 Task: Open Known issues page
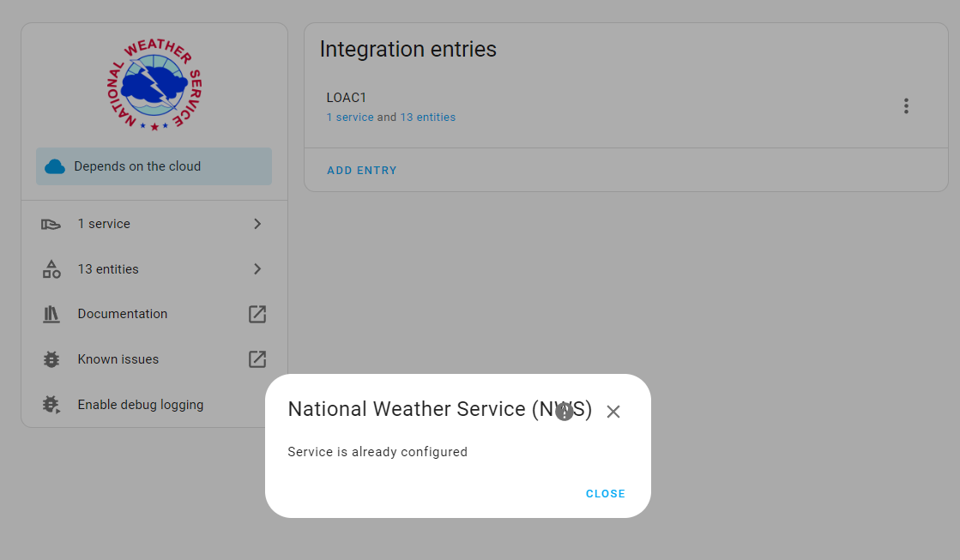click(117, 358)
